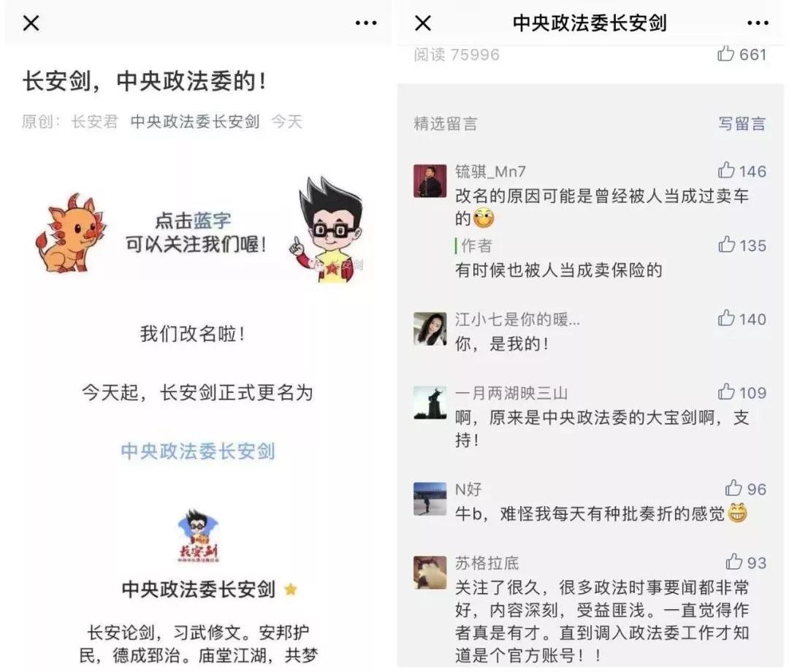
Task: Open the blue 中央政法委长安剑 account link in byline
Action: tap(195, 121)
